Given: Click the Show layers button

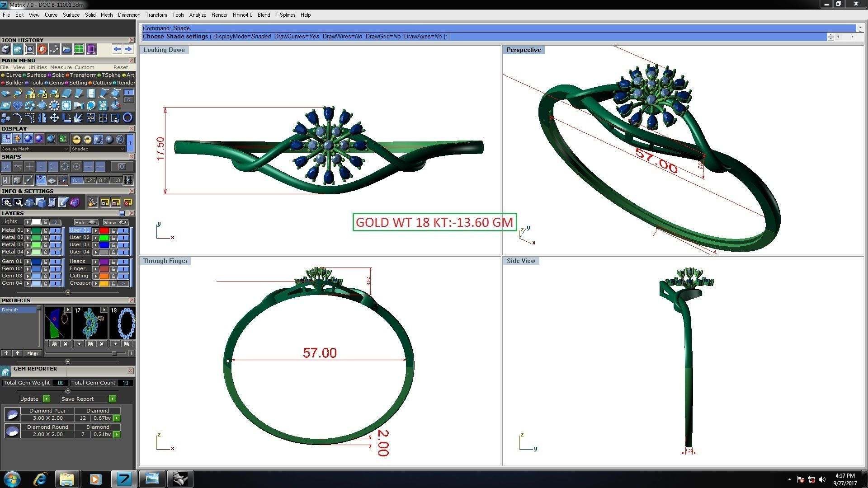Looking at the screenshot, I should click(x=115, y=222).
